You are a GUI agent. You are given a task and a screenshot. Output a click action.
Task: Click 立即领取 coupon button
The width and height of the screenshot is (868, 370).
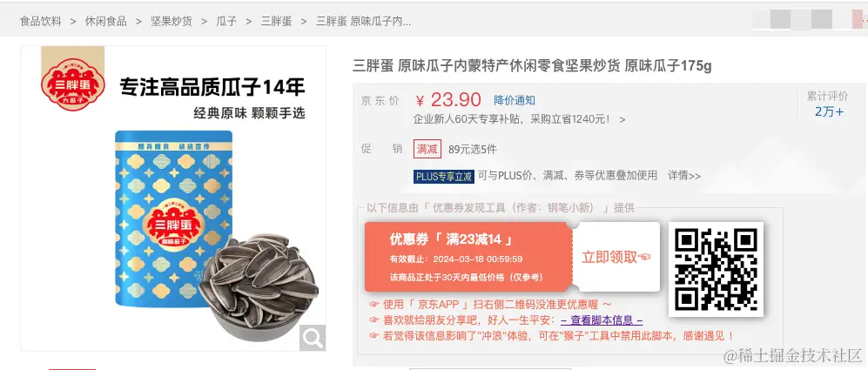click(616, 257)
